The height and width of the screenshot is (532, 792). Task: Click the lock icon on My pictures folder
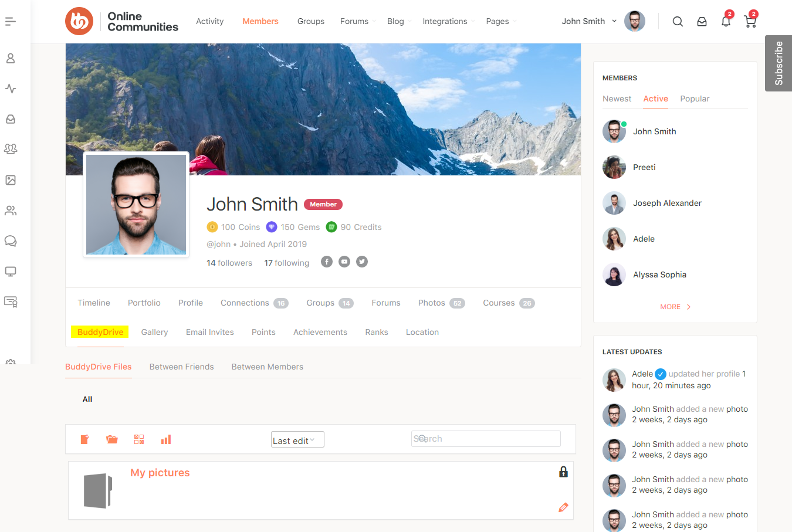click(x=563, y=472)
